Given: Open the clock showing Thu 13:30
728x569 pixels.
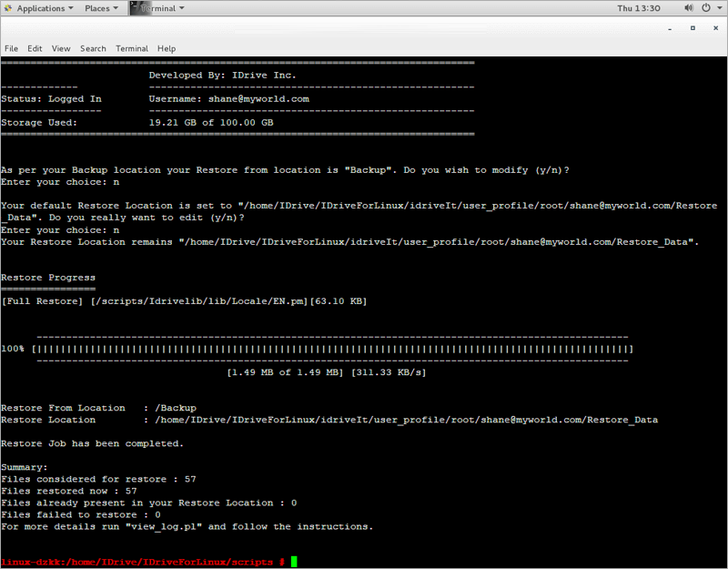Looking at the screenshot, I should [x=639, y=8].
